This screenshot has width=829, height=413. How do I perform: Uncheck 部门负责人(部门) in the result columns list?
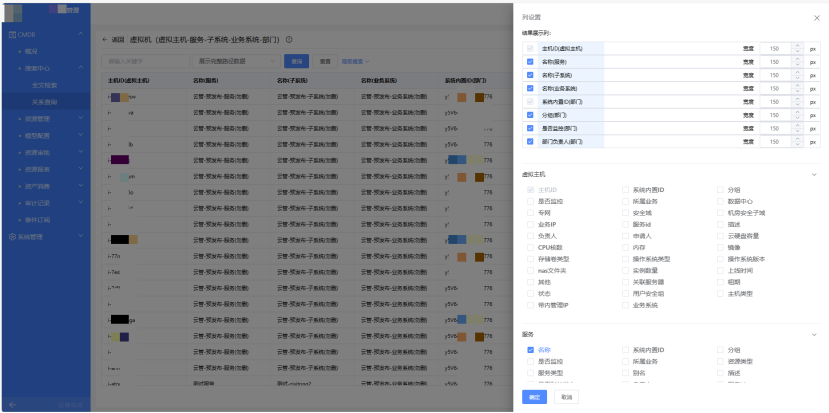click(530, 141)
